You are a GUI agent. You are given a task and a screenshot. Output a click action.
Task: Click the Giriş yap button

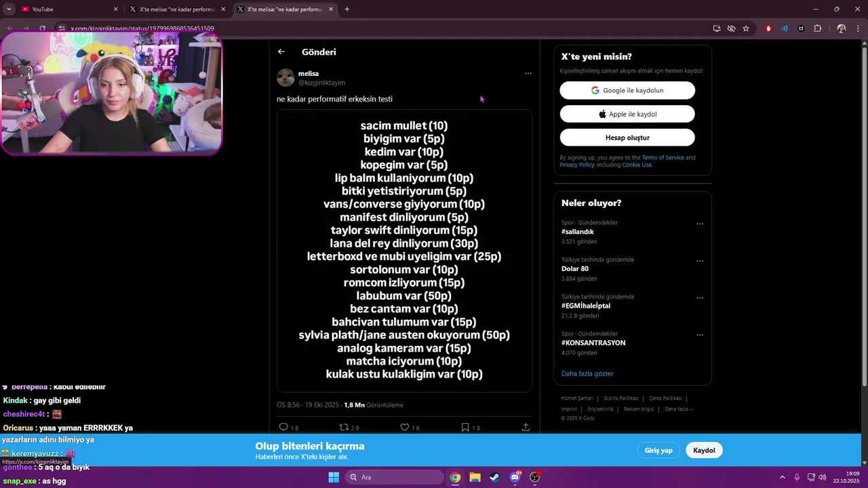(x=658, y=450)
